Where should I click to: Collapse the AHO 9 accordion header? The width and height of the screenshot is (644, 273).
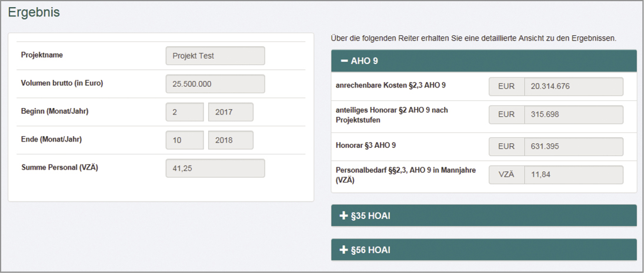[483, 60]
